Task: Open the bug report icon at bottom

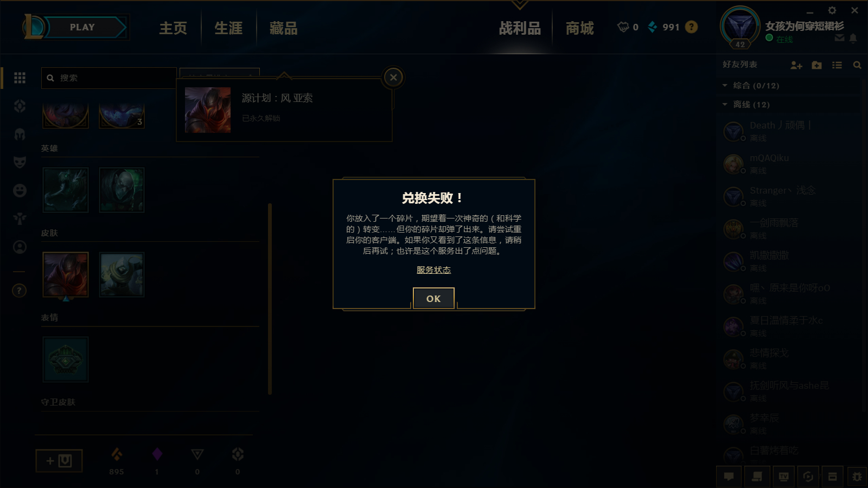Action: pos(857,477)
